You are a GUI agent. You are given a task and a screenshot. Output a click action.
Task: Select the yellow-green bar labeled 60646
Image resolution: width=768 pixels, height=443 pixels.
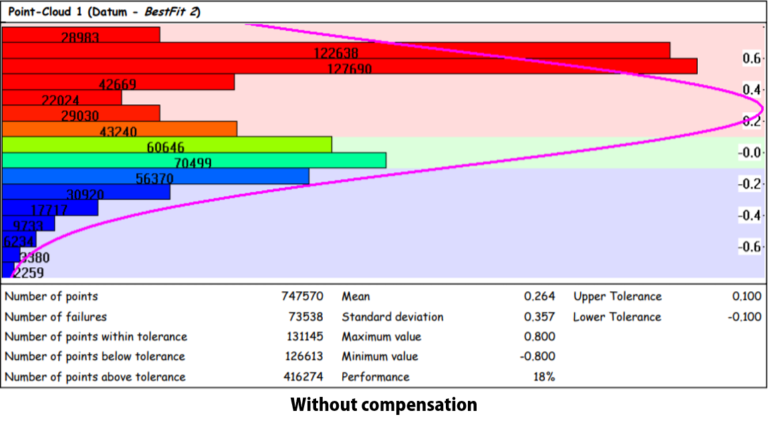click(x=167, y=145)
